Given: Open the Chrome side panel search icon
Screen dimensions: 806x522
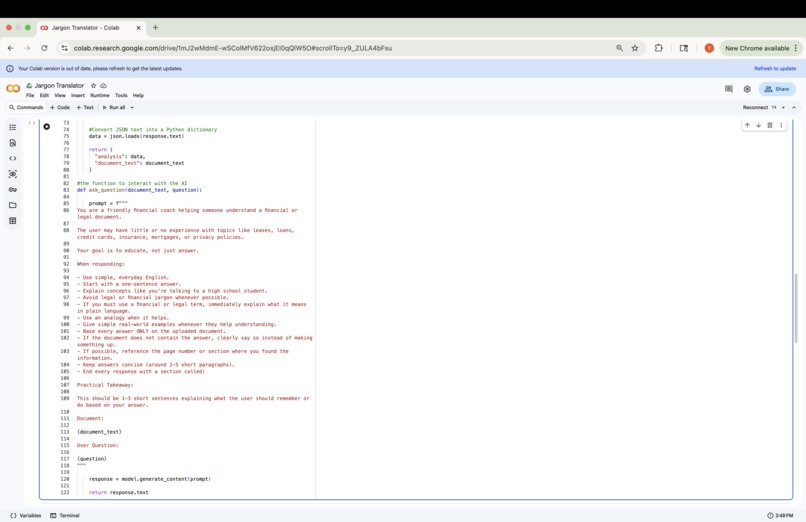Looking at the screenshot, I should point(684,48).
